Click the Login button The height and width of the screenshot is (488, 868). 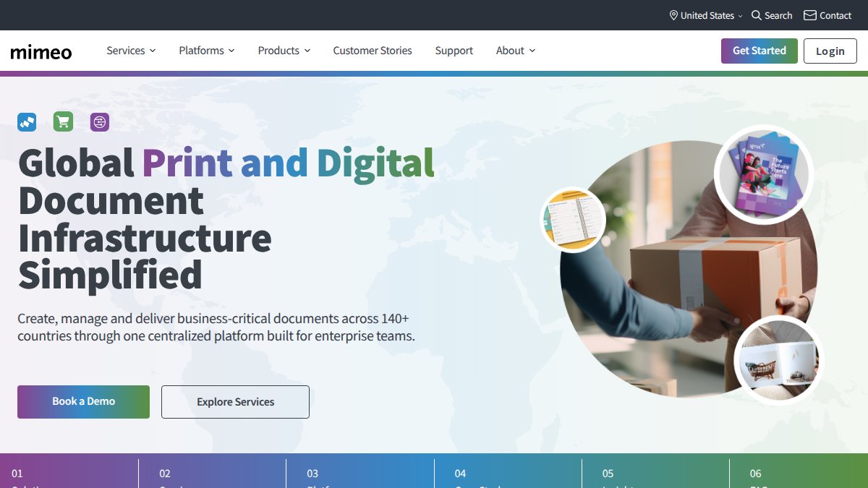(830, 51)
